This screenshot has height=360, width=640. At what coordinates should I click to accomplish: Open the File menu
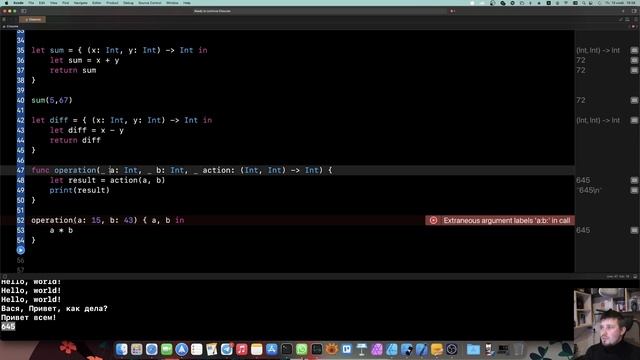[31, 3]
